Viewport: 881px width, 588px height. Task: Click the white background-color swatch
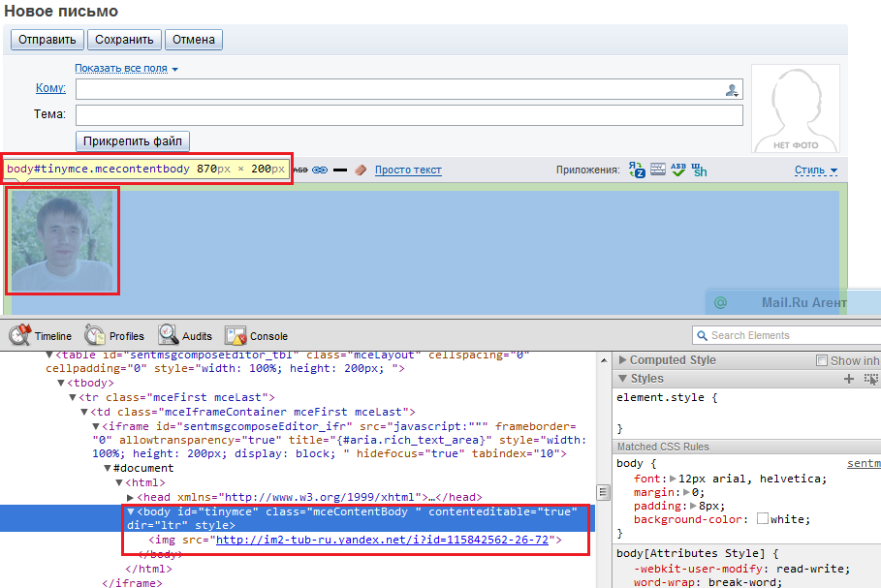762,519
